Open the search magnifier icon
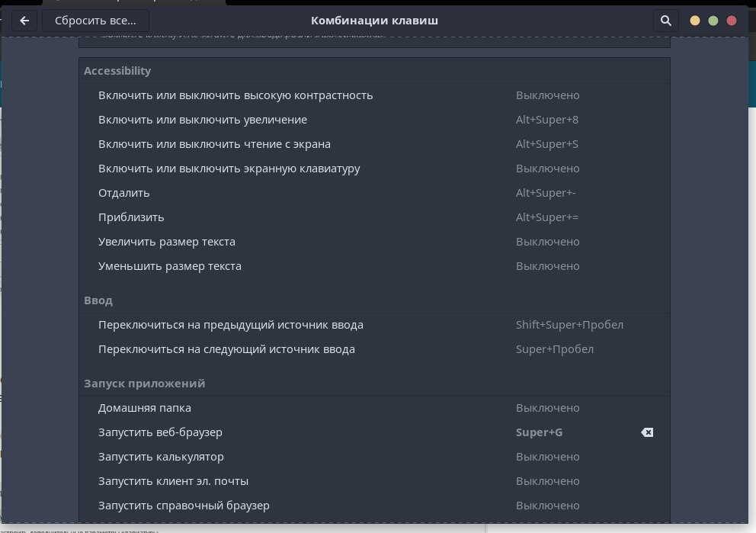This screenshot has width=756, height=533. click(x=665, y=21)
